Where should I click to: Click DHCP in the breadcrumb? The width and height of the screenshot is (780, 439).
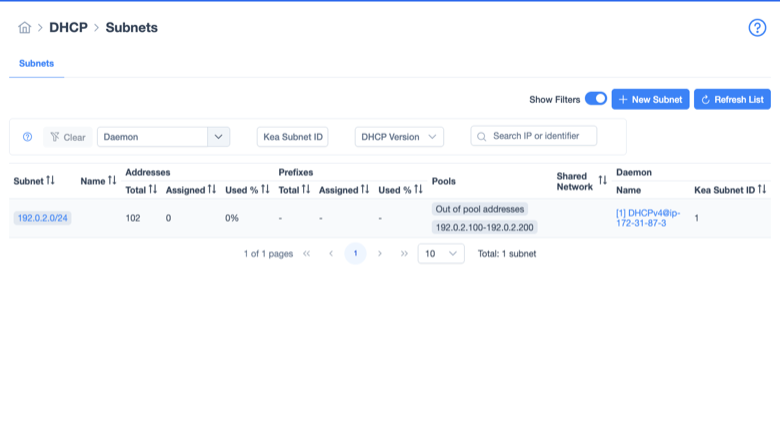[68, 27]
